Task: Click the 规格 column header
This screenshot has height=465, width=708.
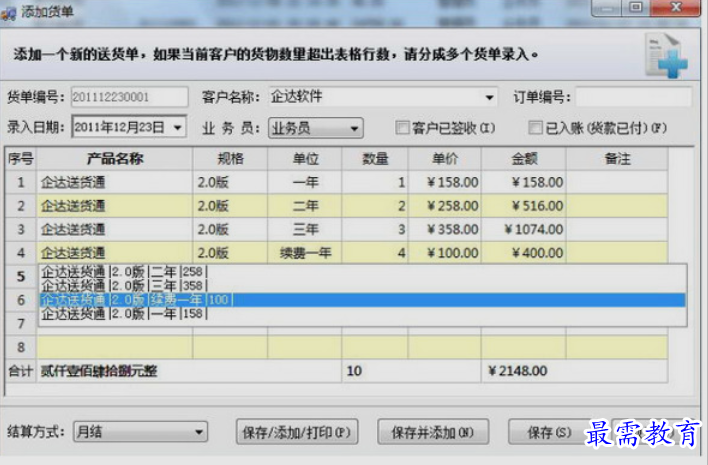Action: 230,159
